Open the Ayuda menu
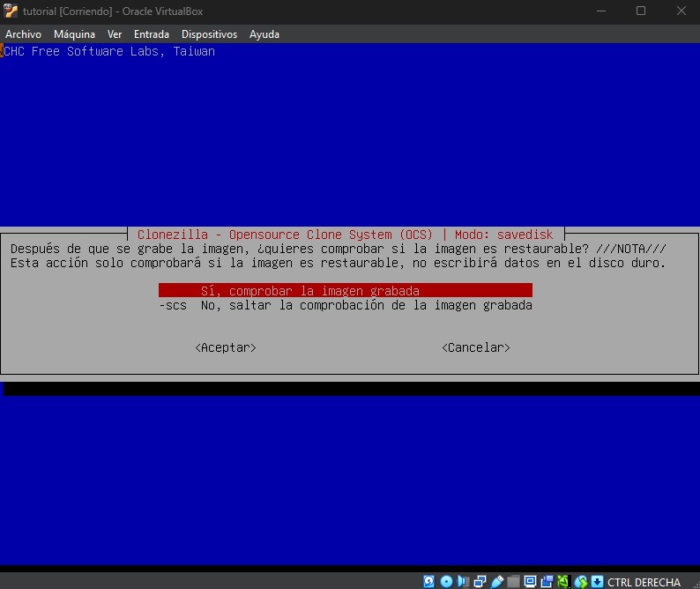 tap(264, 34)
